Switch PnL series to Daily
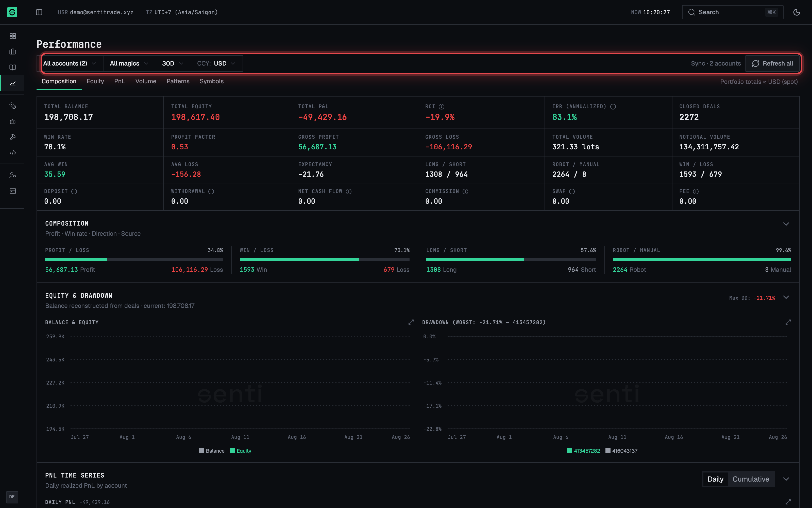 pyautogui.click(x=715, y=479)
